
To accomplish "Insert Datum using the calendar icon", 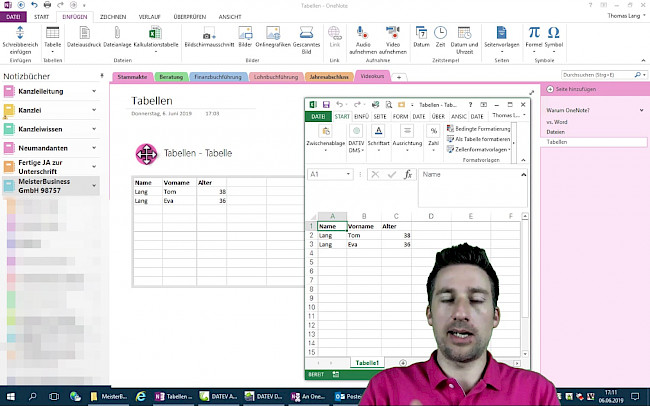I will tap(421, 37).
